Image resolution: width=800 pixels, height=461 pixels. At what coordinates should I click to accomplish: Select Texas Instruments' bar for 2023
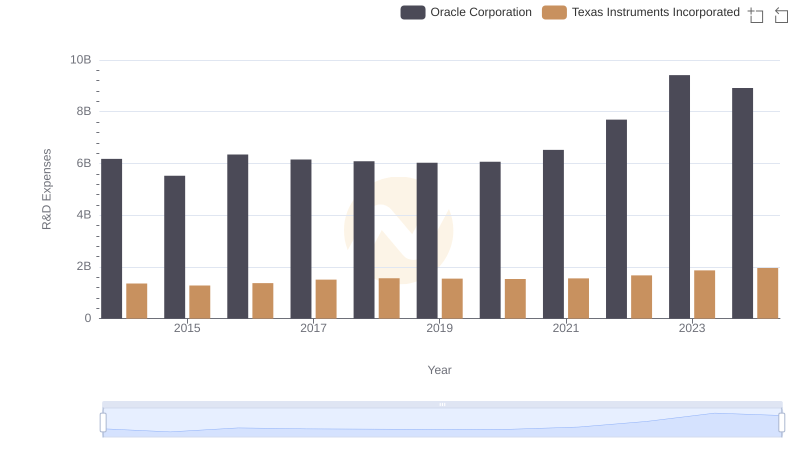tap(705, 295)
